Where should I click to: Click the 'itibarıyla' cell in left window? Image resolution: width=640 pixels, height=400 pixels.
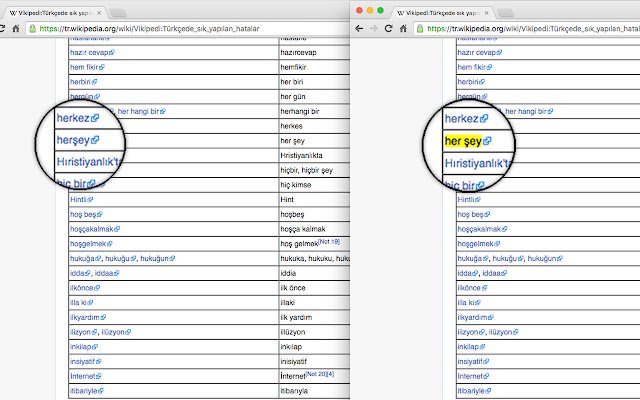point(294,391)
